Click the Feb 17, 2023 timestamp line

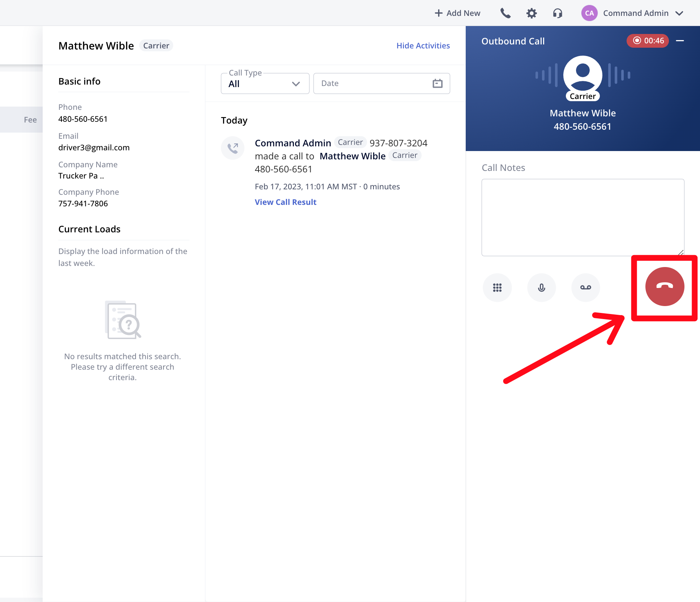point(327,186)
